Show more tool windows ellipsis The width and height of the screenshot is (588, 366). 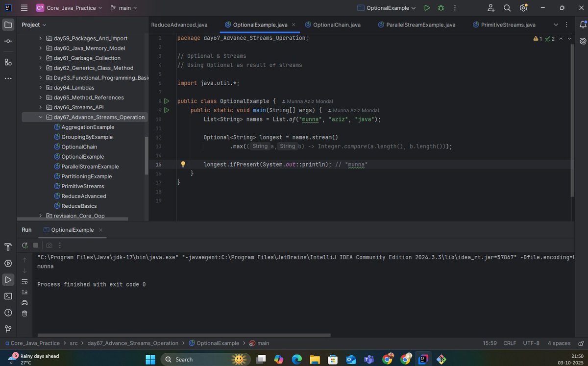(x=8, y=78)
